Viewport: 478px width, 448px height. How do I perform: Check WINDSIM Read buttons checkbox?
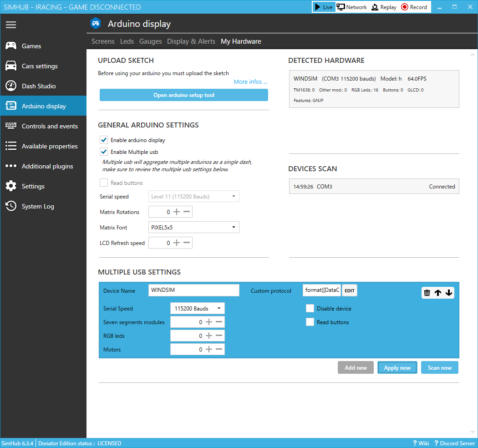(x=310, y=322)
